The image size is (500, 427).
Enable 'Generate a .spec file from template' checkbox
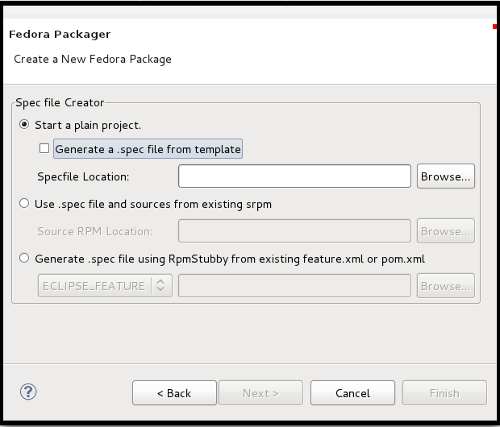point(44,148)
